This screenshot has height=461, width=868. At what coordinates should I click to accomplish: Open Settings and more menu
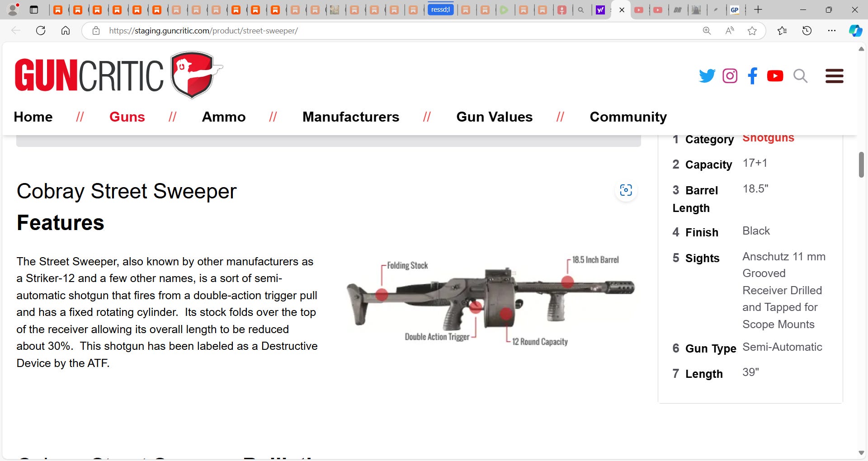[832, 31]
